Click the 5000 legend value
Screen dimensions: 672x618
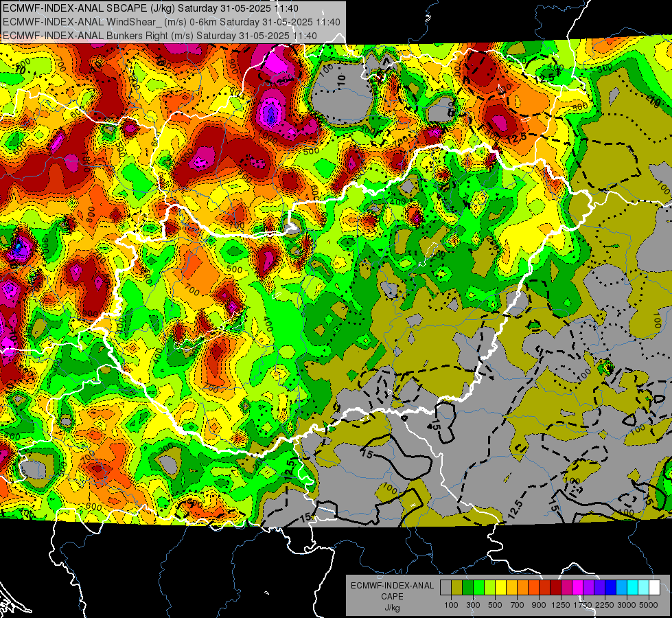[649, 605]
